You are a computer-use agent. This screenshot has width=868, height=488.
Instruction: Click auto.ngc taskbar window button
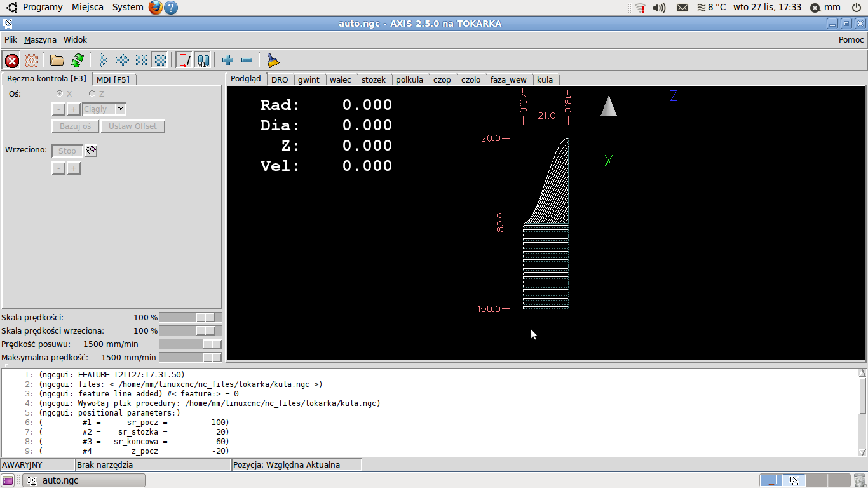pyautogui.click(x=84, y=480)
